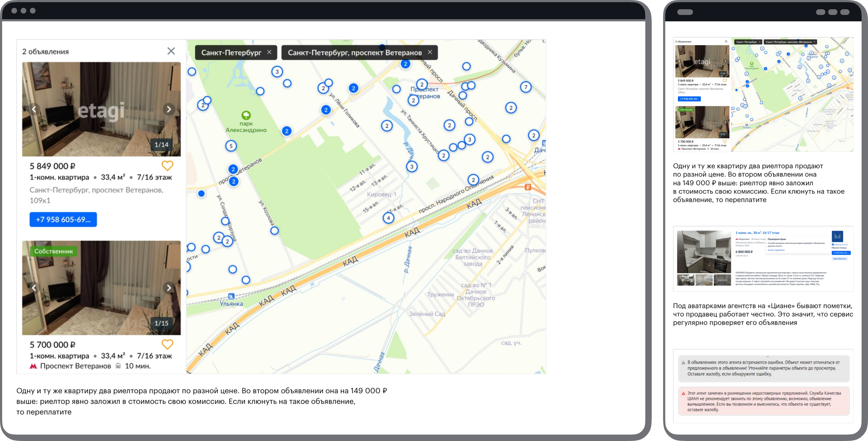Remove the "проспект Ветеранов" filter chip
The height and width of the screenshot is (441, 868).
[x=430, y=52]
